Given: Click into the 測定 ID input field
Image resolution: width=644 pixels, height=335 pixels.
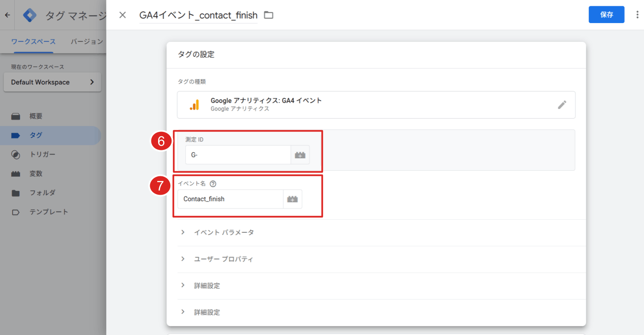Looking at the screenshot, I should [x=238, y=155].
